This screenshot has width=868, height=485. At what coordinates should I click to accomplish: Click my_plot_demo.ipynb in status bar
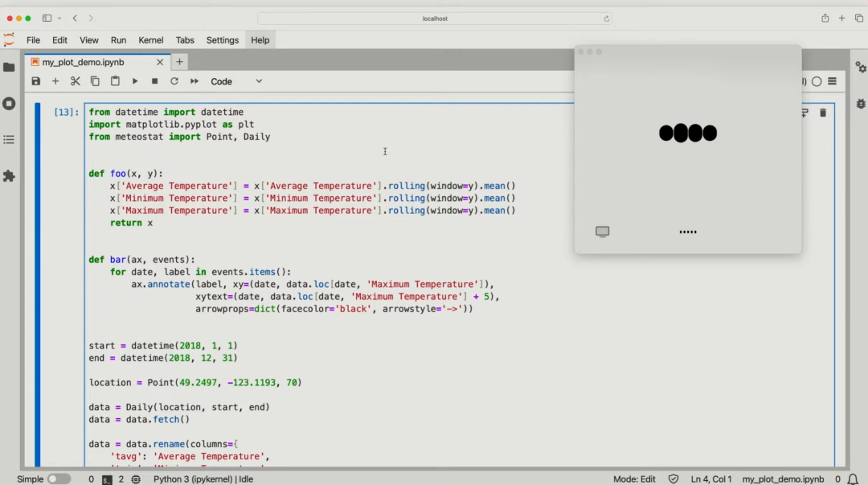[783, 479]
